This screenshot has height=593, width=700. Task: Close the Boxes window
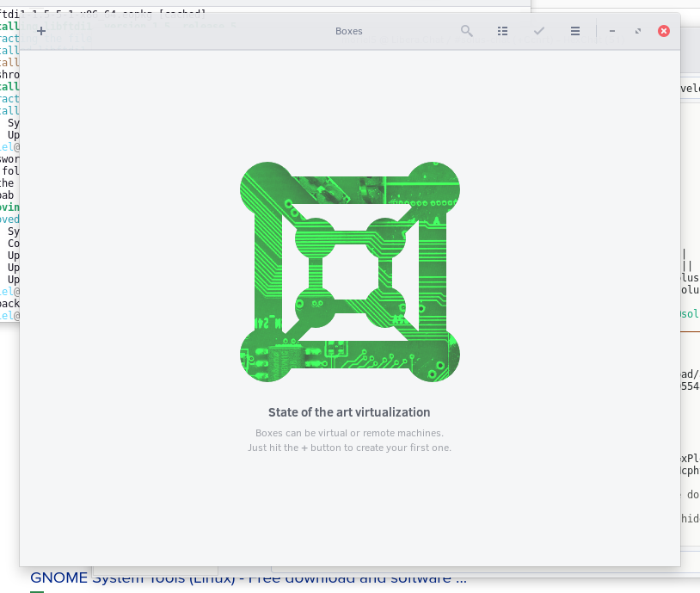point(664,31)
